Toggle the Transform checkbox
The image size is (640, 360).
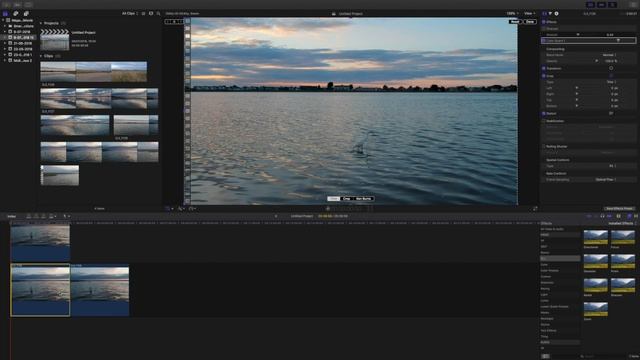544,68
